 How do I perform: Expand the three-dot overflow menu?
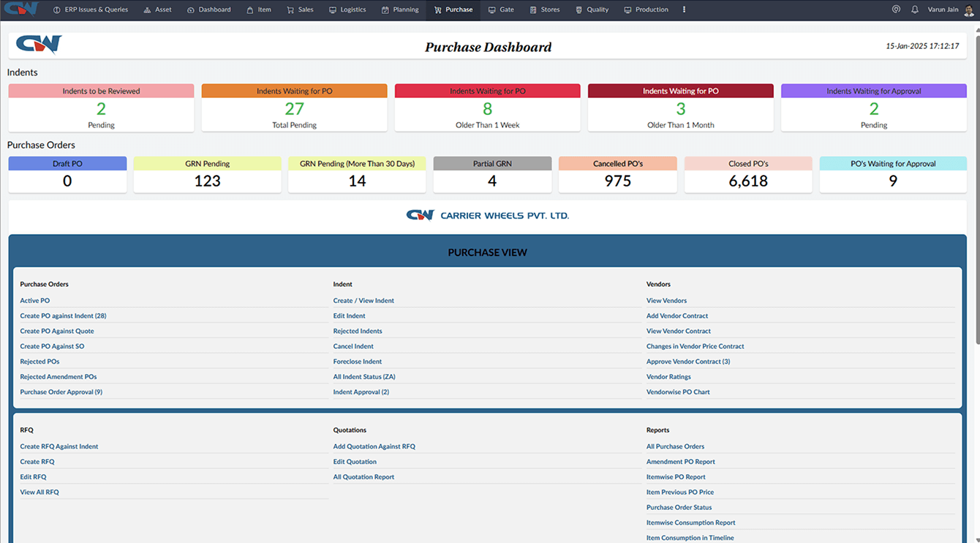tap(684, 10)
